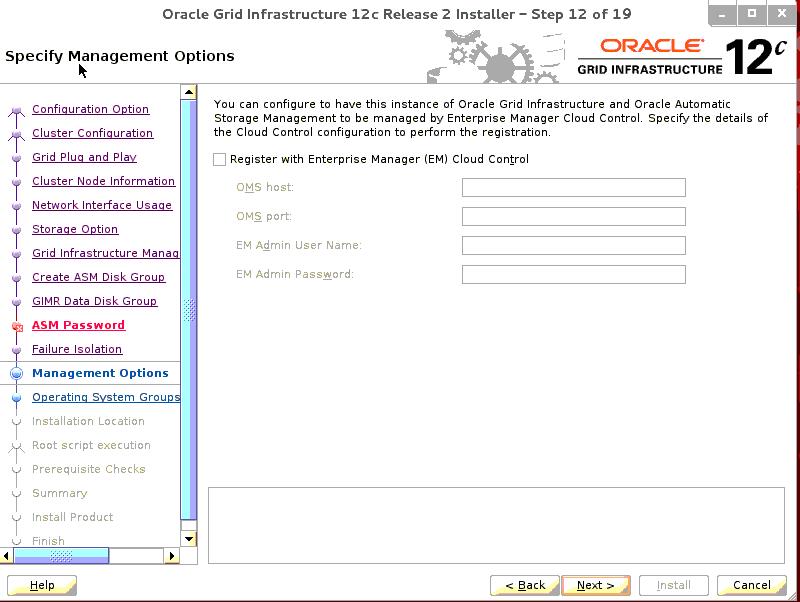Go to Operating System Groups step
This screenshot has height=602, width=800.
(106, 397)
